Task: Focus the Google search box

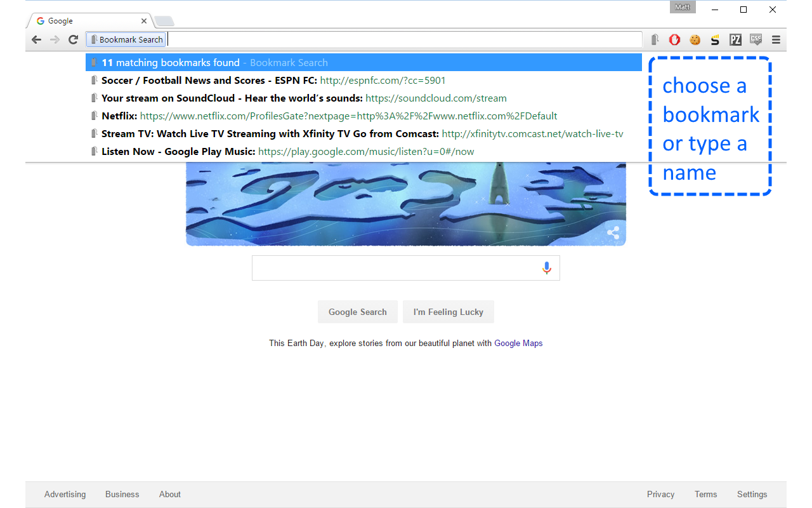Action: point(406,268)
